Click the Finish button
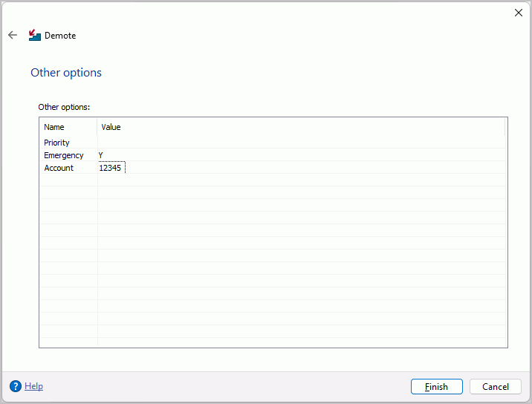 [x=436, y=387]
